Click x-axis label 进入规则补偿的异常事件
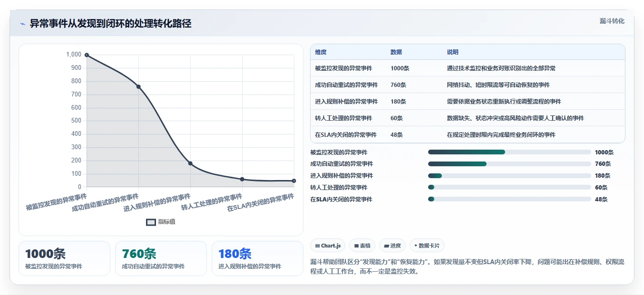This screenshot has height=295, width=644. [x=157, y=202]
